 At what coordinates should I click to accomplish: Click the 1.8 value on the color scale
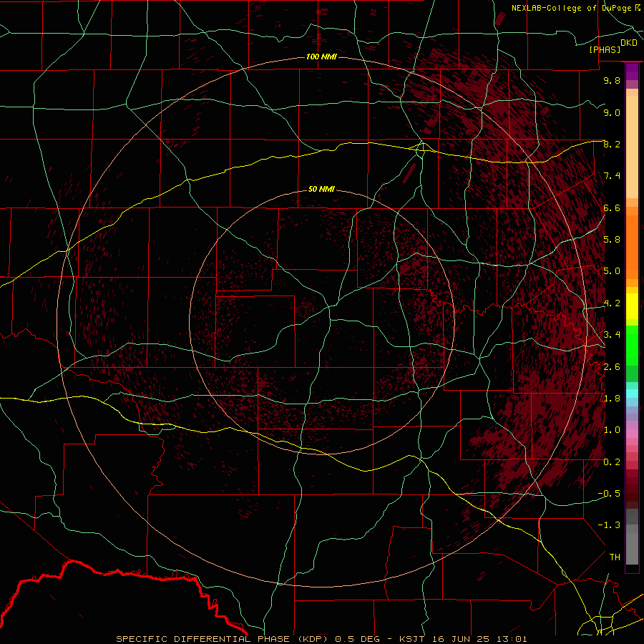pyautogui.click(x=612, y=399)
